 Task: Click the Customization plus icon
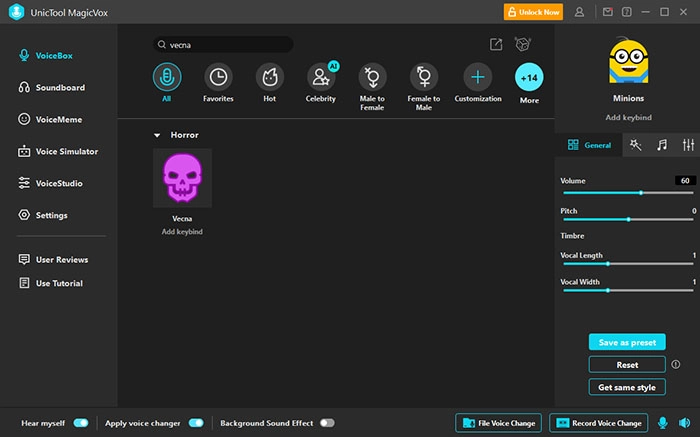tap(477, 77)
